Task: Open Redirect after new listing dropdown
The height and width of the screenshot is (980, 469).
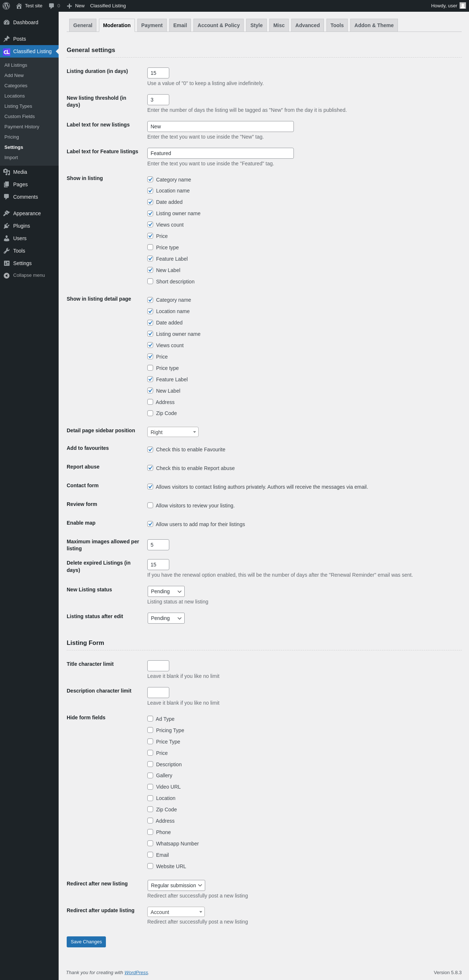Action: point(176,886)
